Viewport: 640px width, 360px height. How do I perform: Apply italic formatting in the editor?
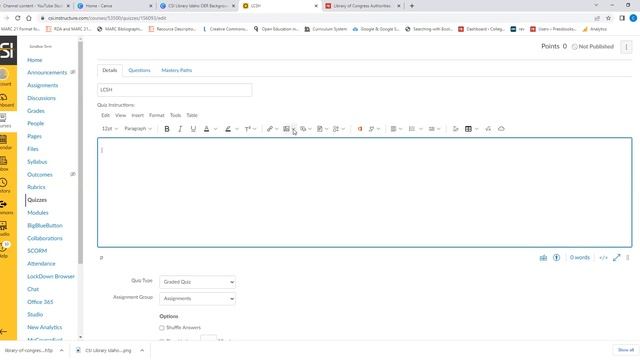pyautogui.click(x=180, y=129)
